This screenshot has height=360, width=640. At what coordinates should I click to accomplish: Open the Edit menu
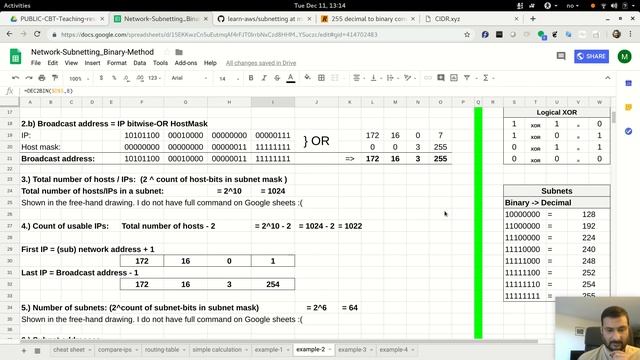tap(52, 63)
